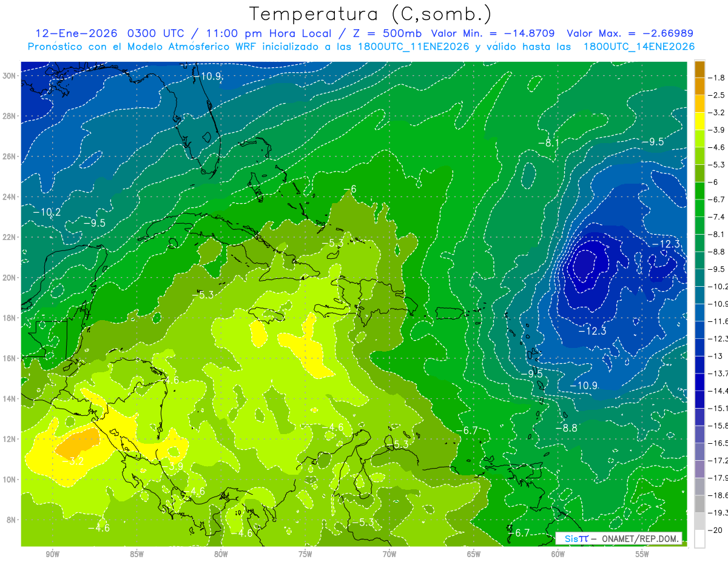Image resolution: width=728 pixels, height=562 pixels.
Task: Click the "-10.9" contour label over northern Florida
Action: coord(209,76)
